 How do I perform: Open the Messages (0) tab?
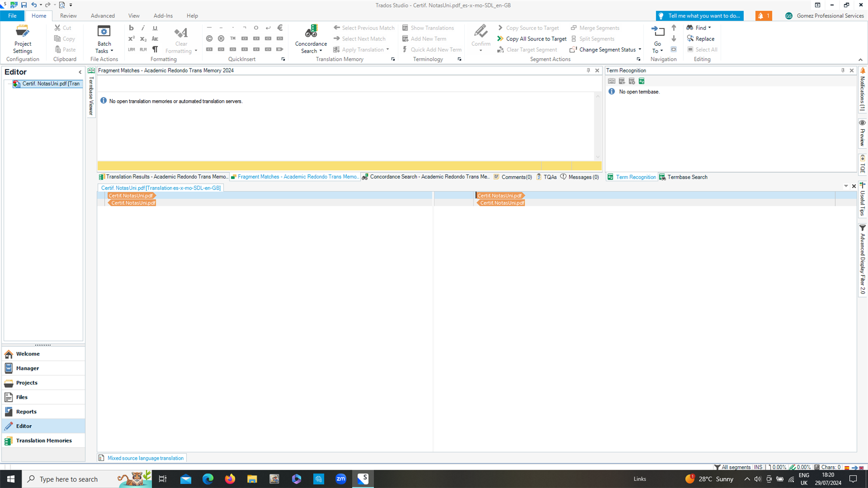point(580,177)
